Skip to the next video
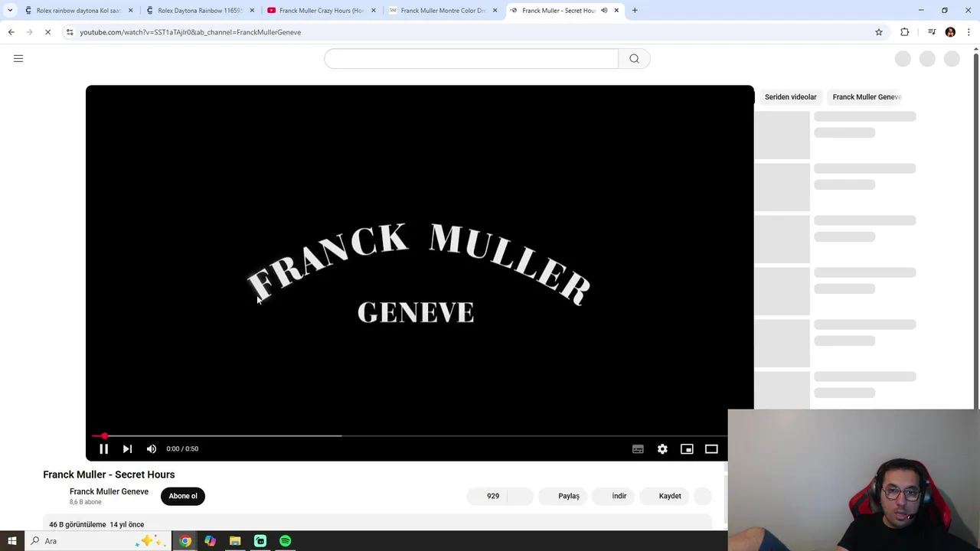Viewport: 980px width, 551px height. [127, 449]
